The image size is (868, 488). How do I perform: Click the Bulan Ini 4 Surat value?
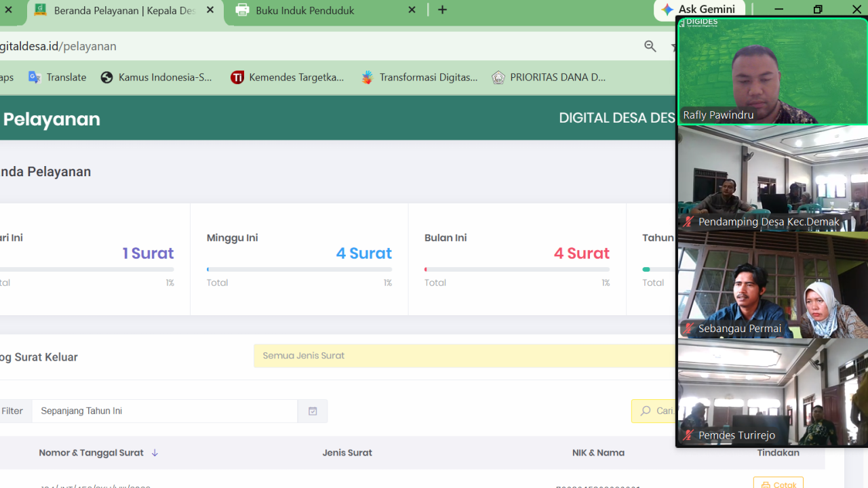coord(582,253)
